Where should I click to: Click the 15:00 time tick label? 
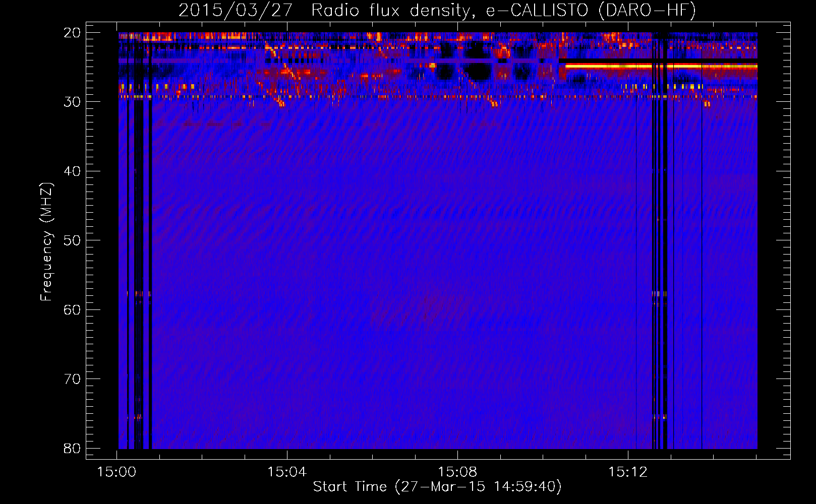point(117,472)
